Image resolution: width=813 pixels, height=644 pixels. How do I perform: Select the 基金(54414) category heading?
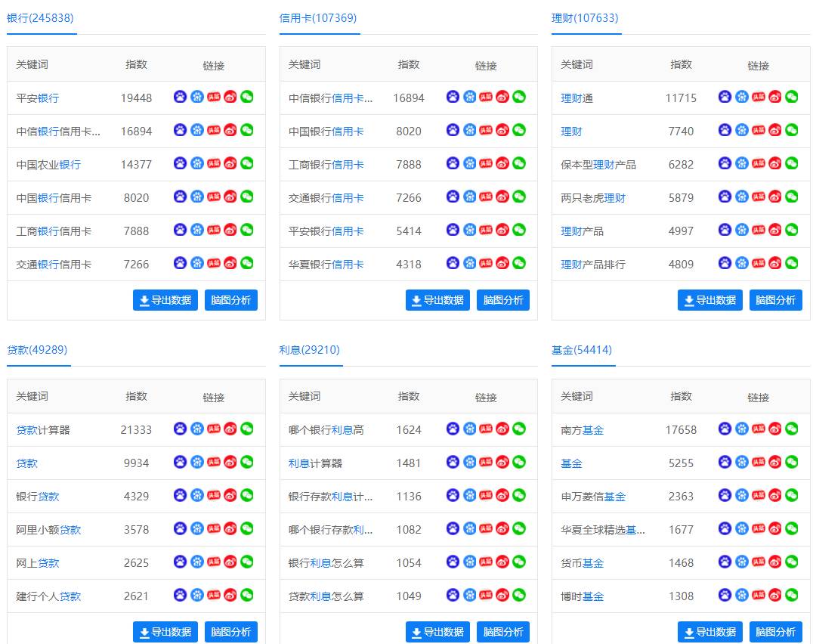(x=582, y=350)
